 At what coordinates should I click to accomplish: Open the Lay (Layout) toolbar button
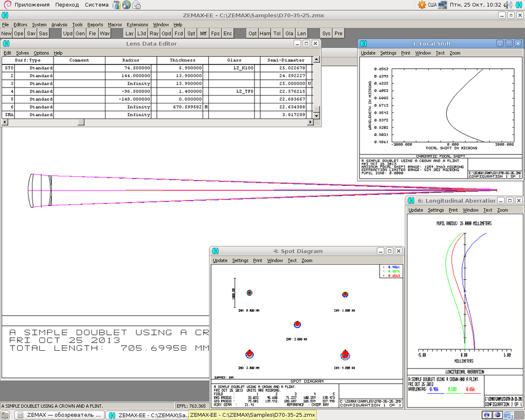(129, 33)
